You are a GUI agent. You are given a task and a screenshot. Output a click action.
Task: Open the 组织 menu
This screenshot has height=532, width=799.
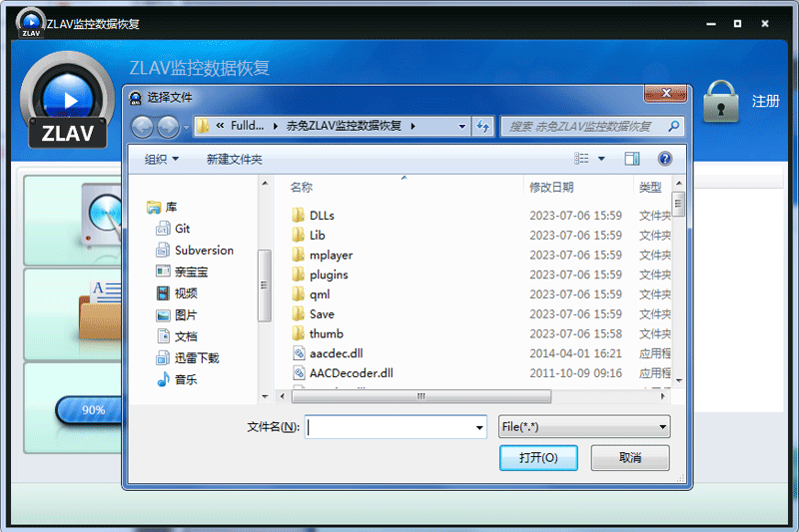[162, 160]
